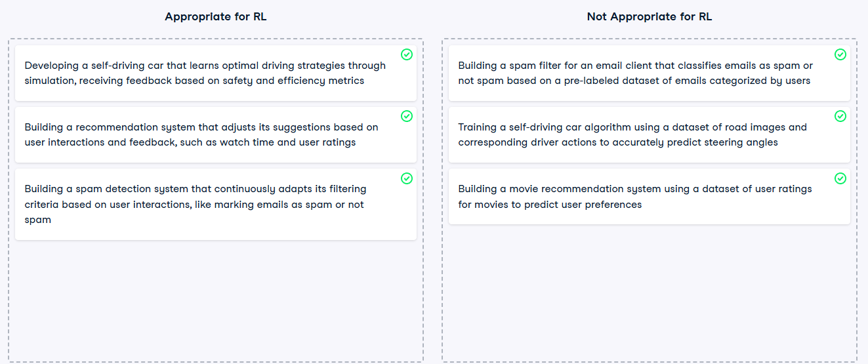The image size is (868, 364).
Task: Click the text "safety and efficiency metrics"
Action: click(295, 81)
